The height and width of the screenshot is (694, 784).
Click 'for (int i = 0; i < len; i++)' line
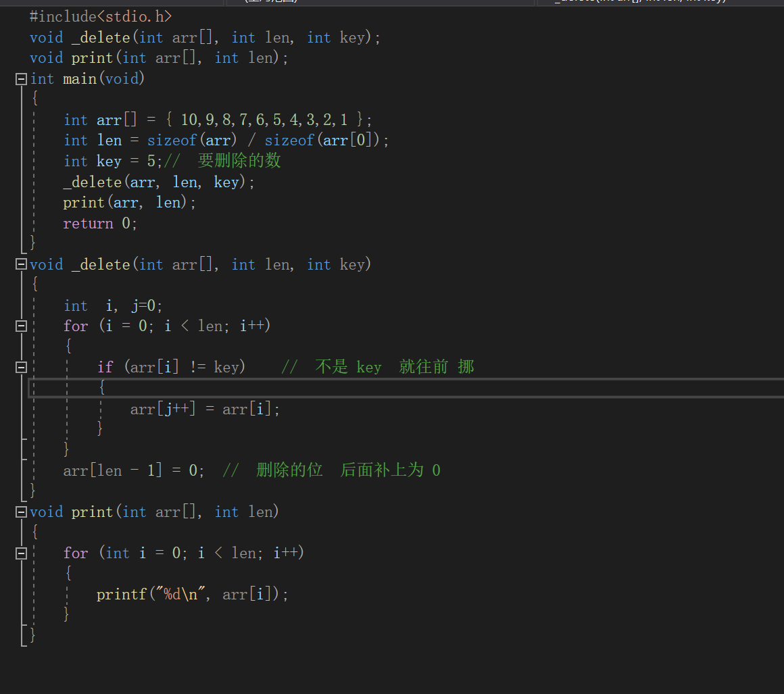click(x=184, y=553)
